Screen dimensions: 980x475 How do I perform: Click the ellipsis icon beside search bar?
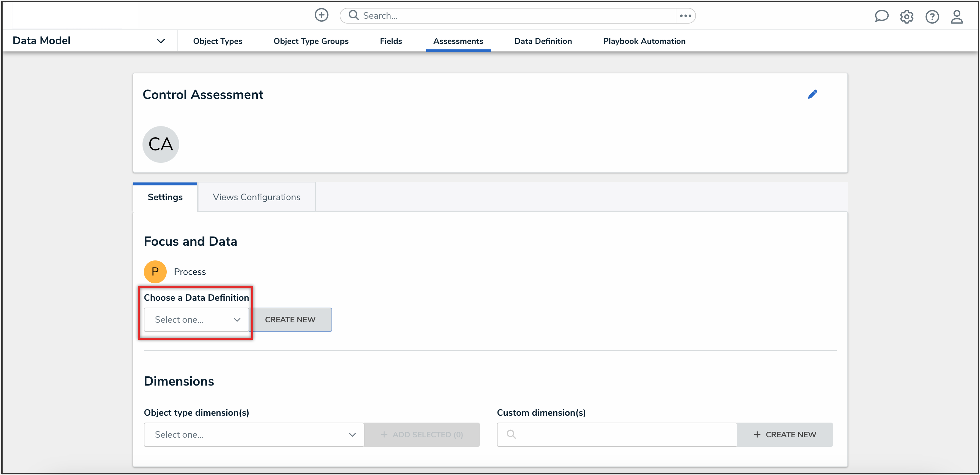pos(685,16)
